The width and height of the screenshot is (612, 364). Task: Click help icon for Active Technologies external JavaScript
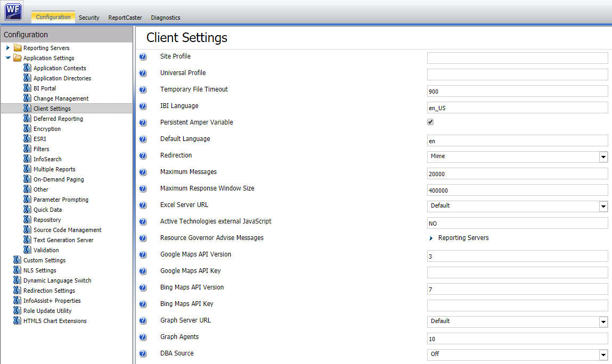pyautogui.click(x=143, y=221)
